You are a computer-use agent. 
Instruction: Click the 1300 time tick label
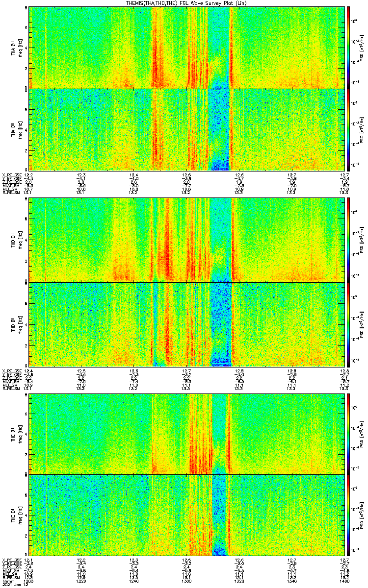[x=186, y=581]
